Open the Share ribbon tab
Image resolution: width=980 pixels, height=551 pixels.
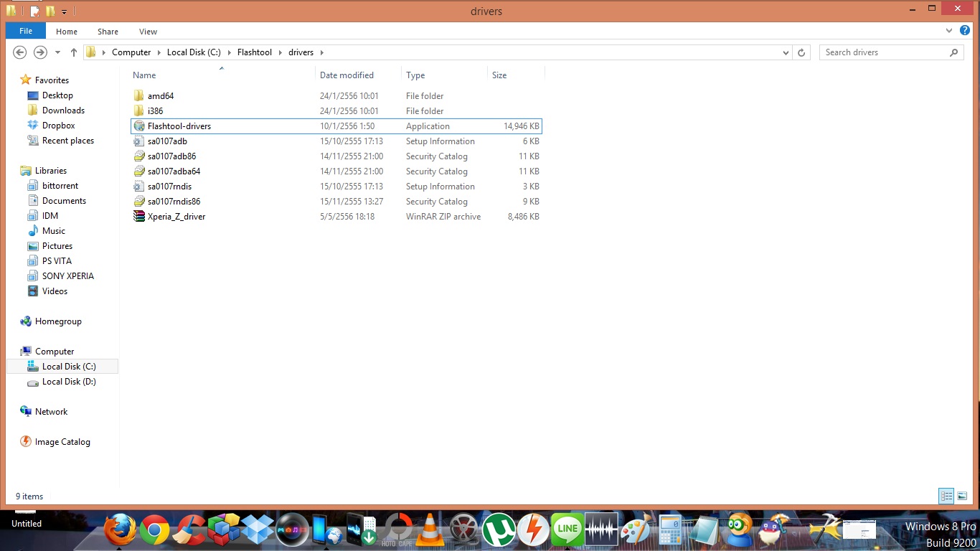click(x=108, y=32)
